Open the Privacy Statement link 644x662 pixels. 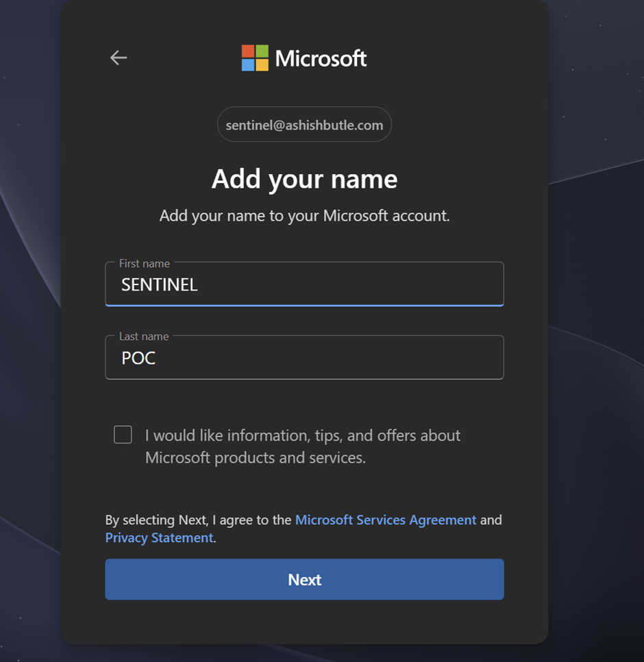coord(159,538)
